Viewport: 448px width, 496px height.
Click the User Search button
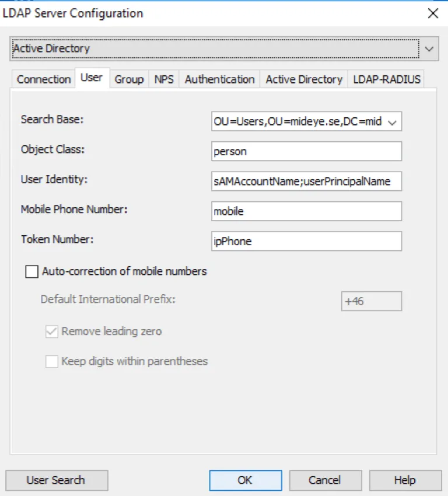click(x=57, y=480)
